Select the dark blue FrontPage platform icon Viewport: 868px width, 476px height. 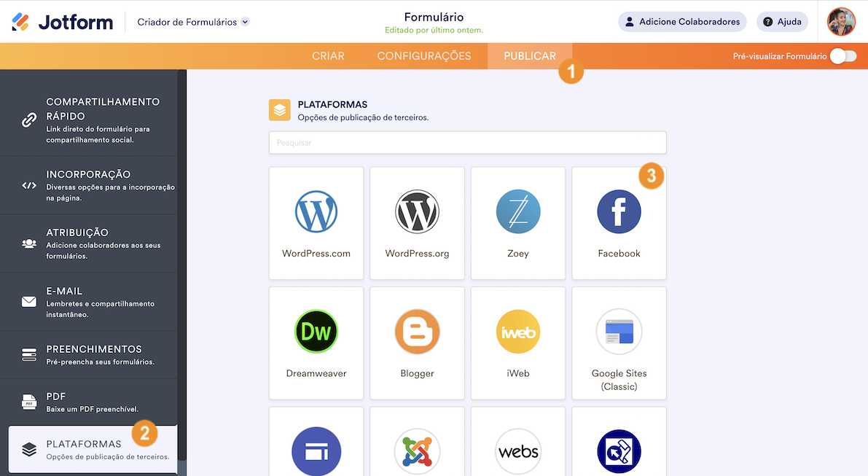619,452
